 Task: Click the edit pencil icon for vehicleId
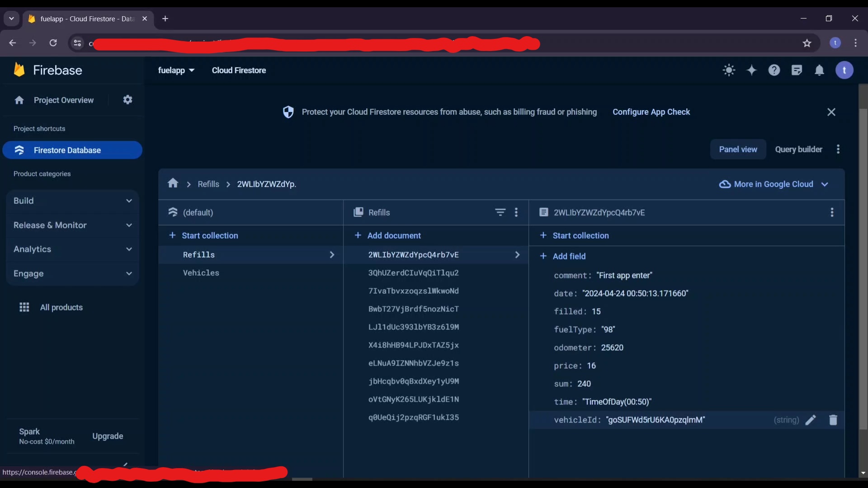[x=811, y=420]
